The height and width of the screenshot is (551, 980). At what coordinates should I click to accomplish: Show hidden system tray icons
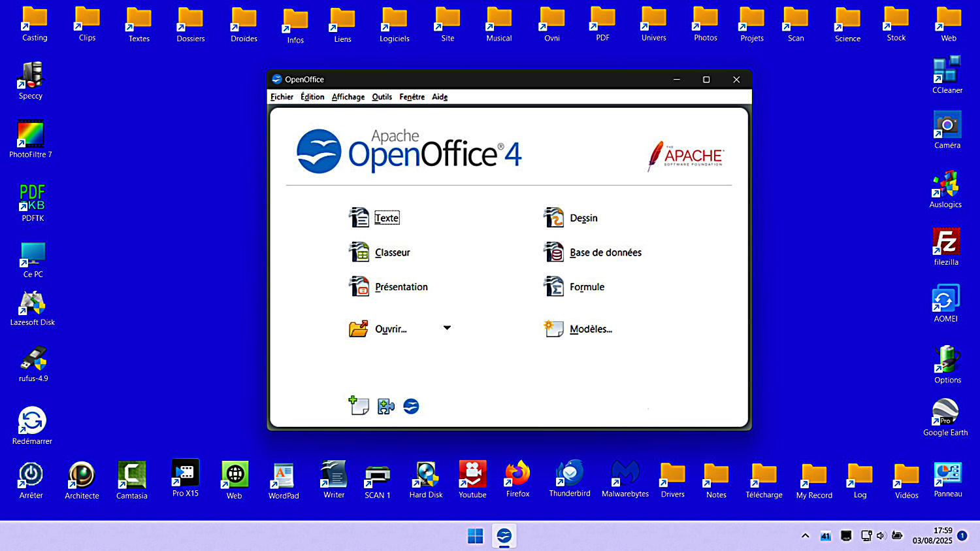click(805, 536)
